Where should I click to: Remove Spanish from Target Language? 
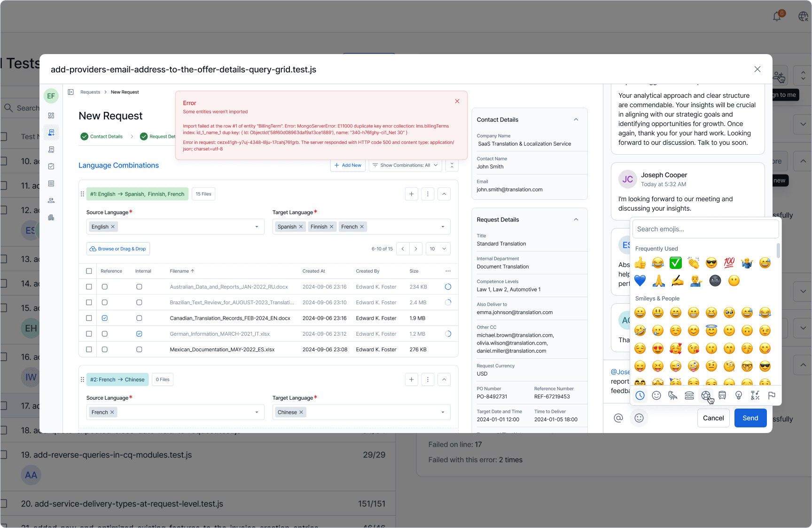(x=301, y=227)
